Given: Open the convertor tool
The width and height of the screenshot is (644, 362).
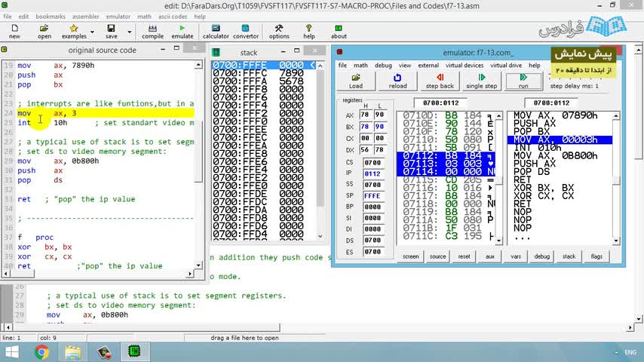Looking at the screenshot, I should (246, 32).
